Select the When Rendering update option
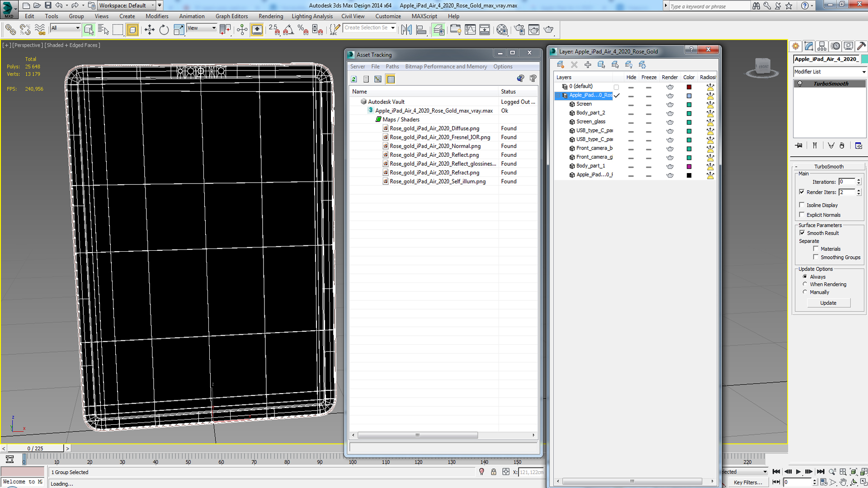Viewport: 868px width, 488px height. (805, 284)
